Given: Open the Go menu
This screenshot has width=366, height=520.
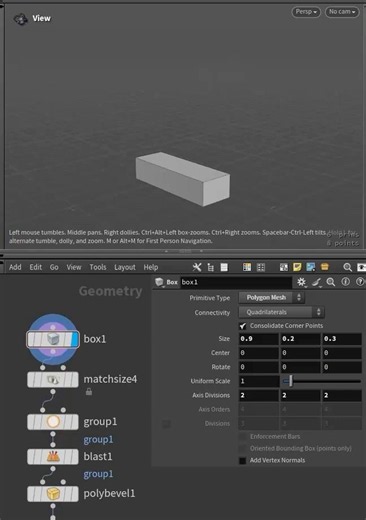Looking at the screenshot, I should point(54,267).
